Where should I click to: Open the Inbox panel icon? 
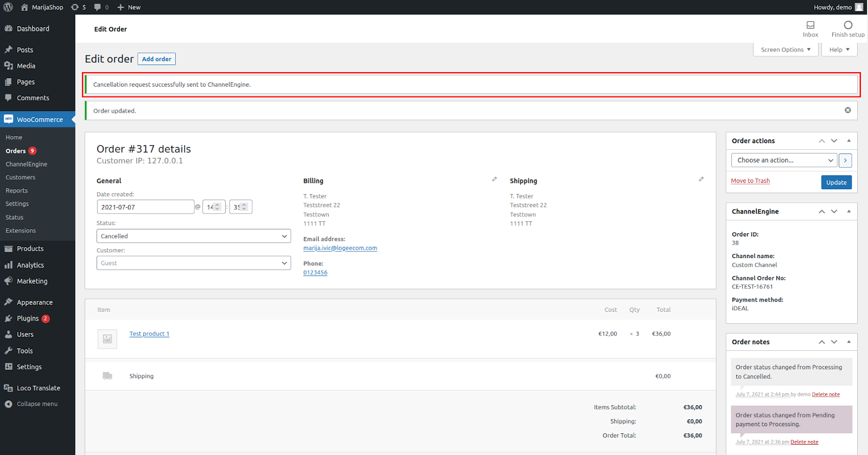810,25
